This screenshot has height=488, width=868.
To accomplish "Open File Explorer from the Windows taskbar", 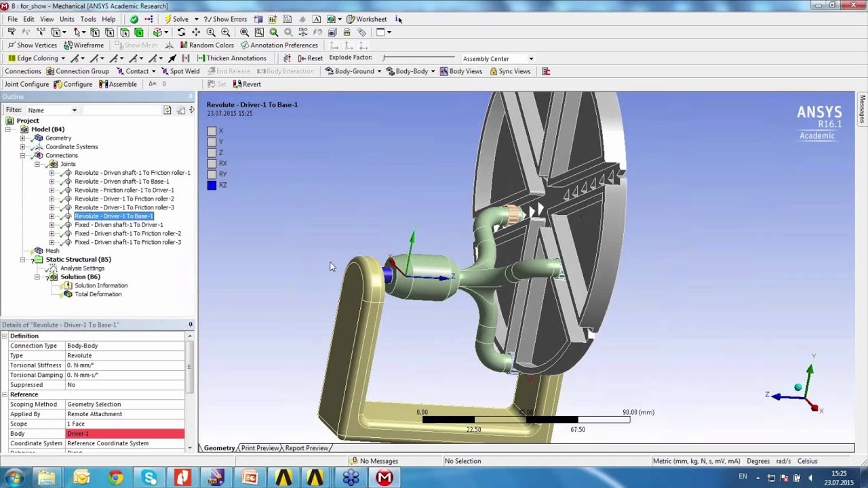I will tap(47, 477).
